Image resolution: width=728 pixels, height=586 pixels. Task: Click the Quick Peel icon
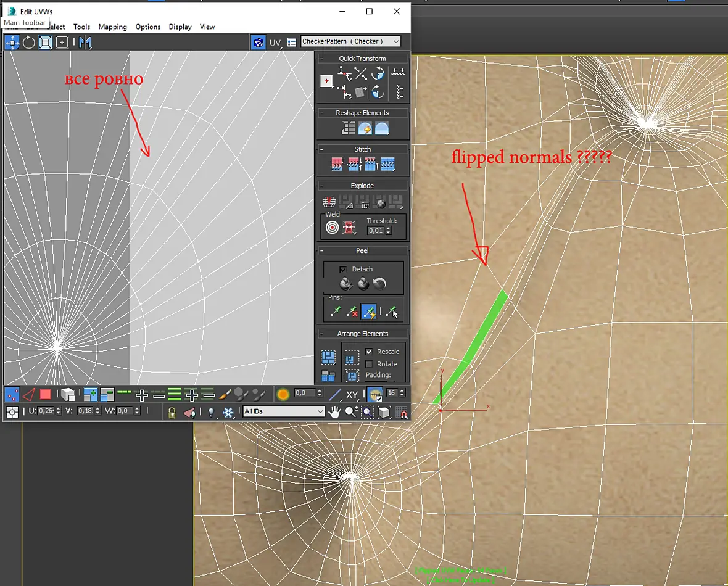(346, 283)
